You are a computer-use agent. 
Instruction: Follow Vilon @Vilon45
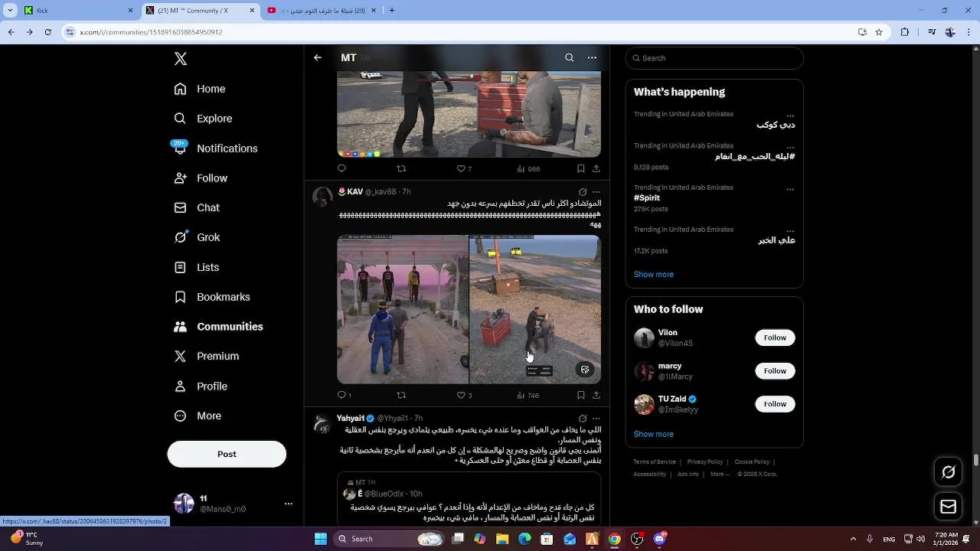click(775, 337)
